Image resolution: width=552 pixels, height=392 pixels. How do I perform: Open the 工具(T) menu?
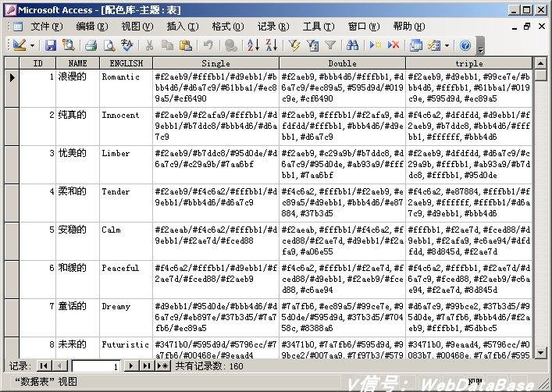[319, 27]
